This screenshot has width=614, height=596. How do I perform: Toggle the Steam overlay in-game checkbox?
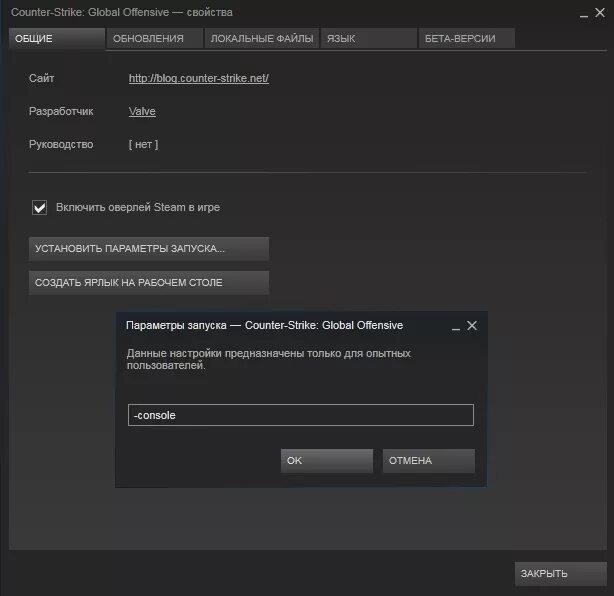[40, 207]
